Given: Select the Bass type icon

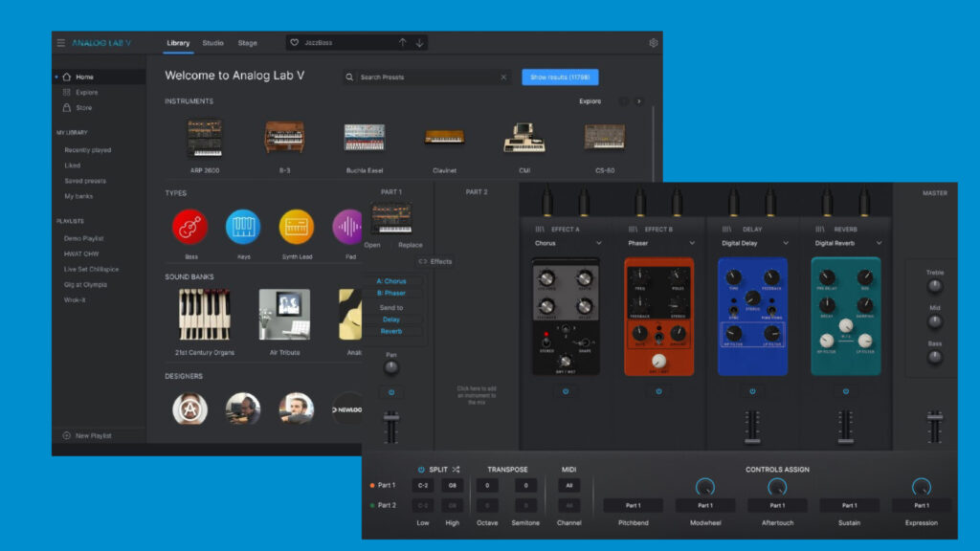Looking at the screenshot, I should 190,227.
